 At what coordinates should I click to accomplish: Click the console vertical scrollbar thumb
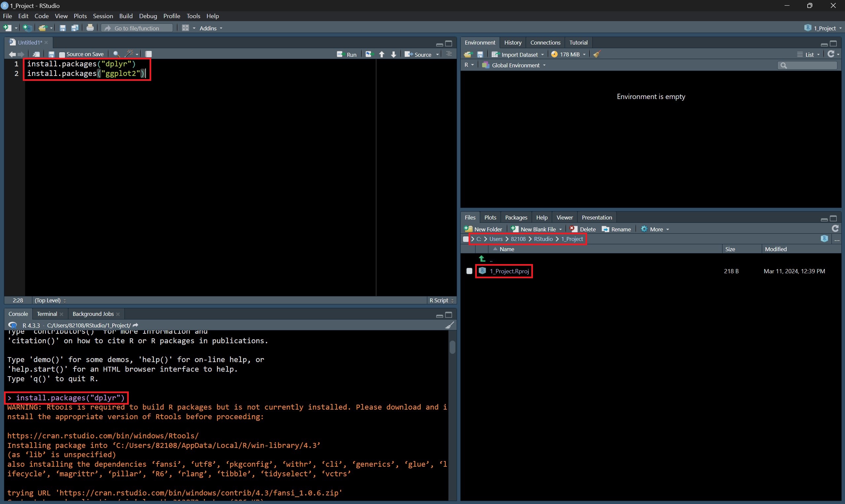pos(452,347)
